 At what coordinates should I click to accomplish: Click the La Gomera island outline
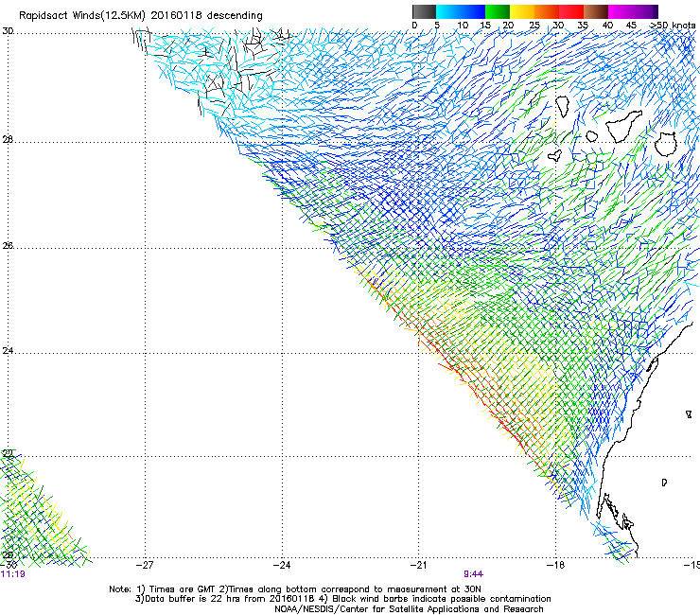click(x=592, y=136)
